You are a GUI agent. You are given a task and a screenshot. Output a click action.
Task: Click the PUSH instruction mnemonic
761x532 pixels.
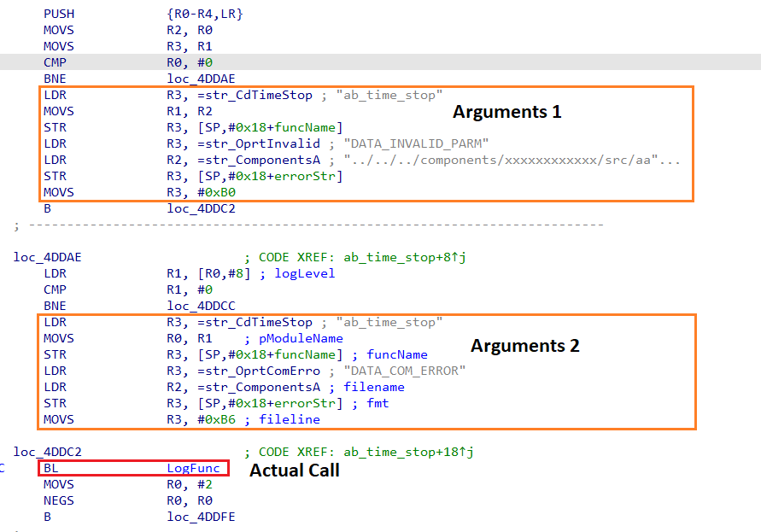(x=59, y=14)
